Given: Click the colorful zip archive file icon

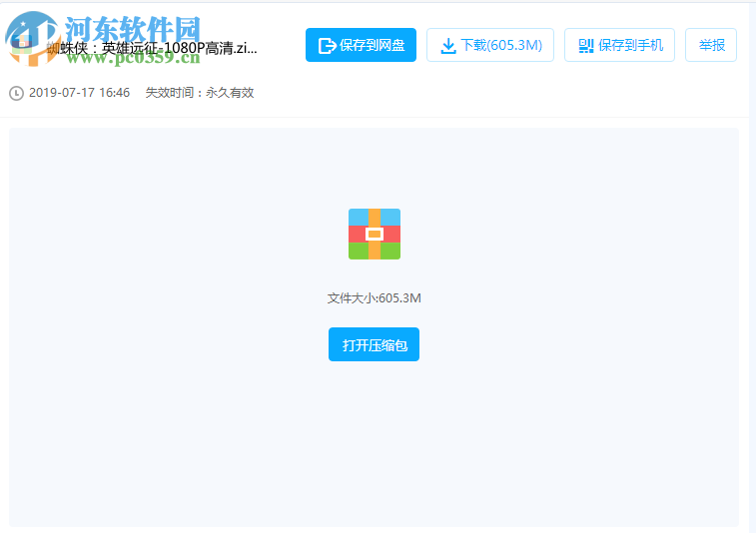Looking at the screenshot, I should coord(375,235).
